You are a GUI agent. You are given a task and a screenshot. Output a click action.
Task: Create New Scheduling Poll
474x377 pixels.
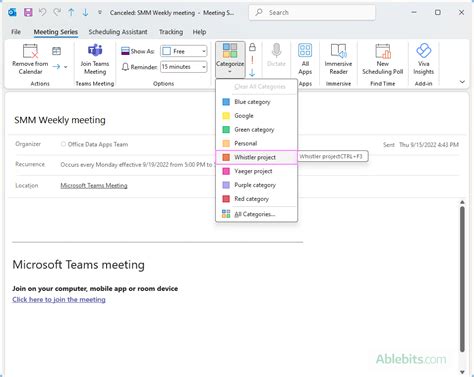pyautogui.click(x=383, y=59)
